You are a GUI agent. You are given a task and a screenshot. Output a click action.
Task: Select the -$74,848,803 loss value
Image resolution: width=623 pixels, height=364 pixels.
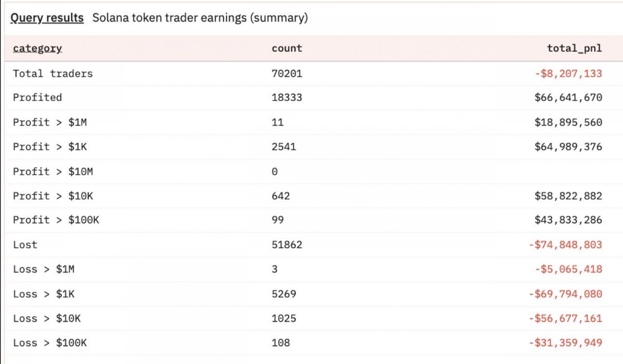tap(565, 245)
